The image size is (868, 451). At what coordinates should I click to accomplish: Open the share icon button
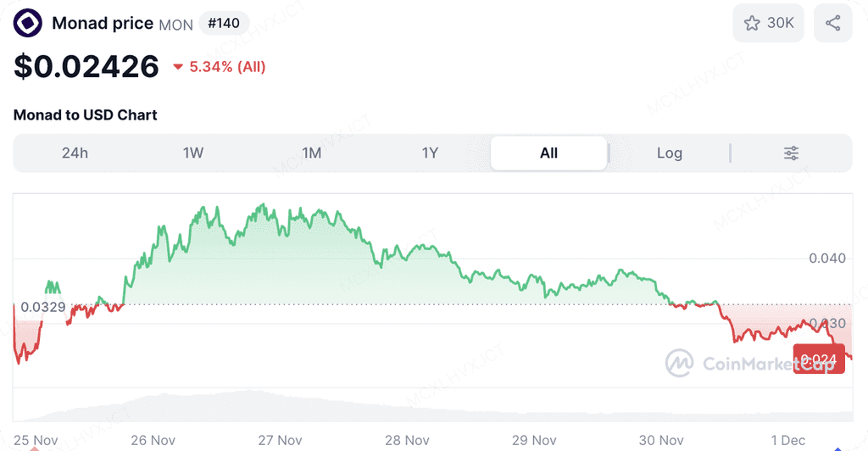pyautogui.click(x=832, y=23)
